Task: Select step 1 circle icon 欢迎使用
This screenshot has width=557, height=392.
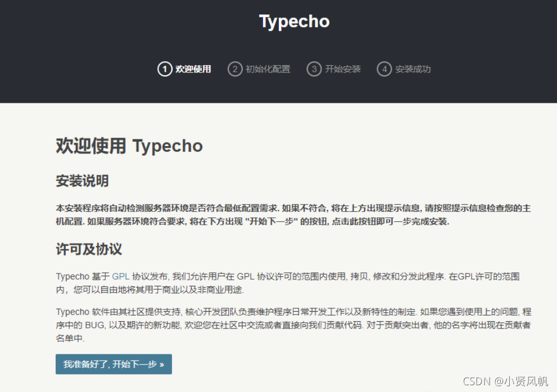Action: 165,69
